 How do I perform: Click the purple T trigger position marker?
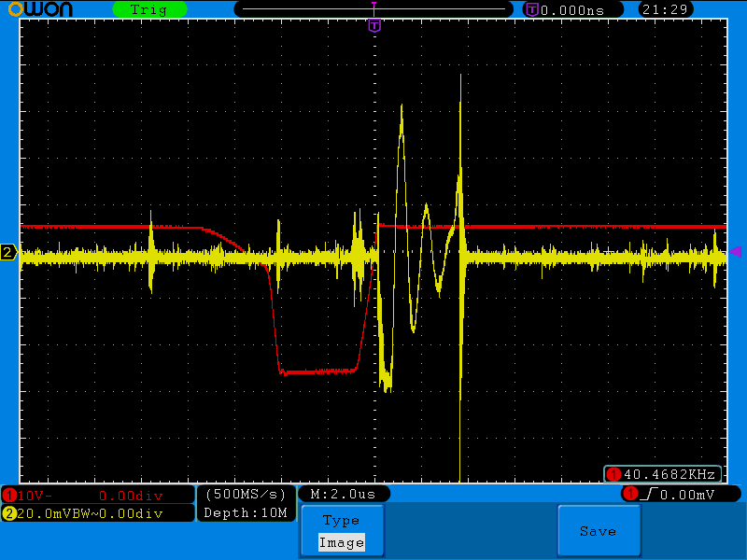click(374, 25)
